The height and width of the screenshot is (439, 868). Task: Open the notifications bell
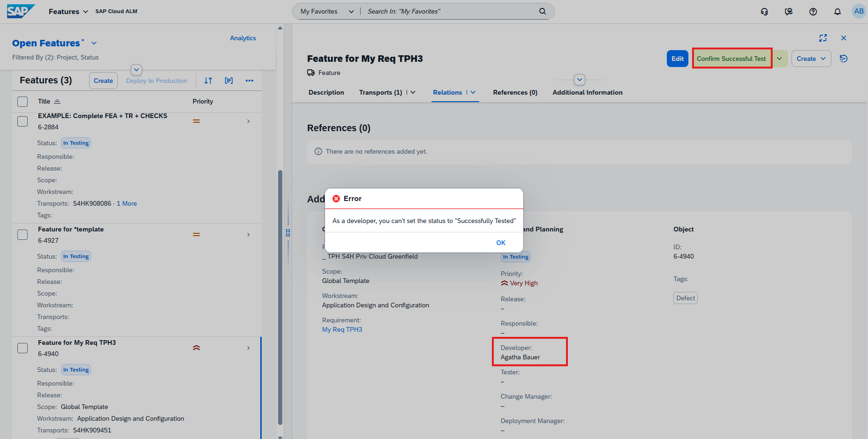(838, 12)
